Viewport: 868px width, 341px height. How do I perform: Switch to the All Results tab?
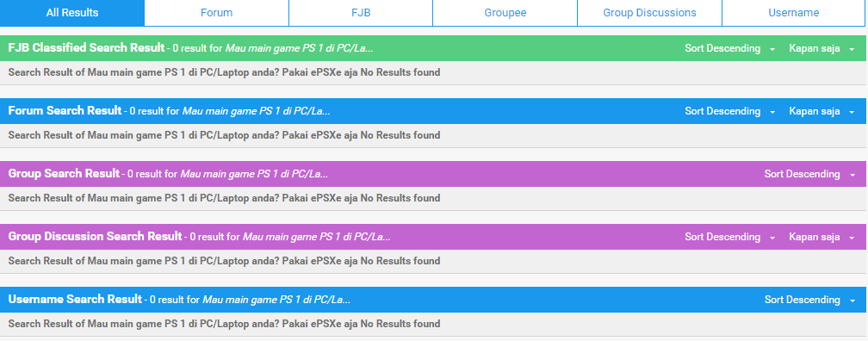point(72,13)
